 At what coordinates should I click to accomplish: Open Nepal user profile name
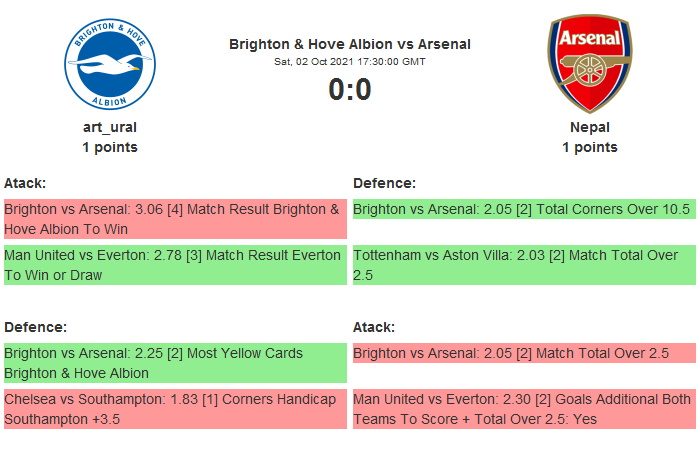(x=590, y=127)
